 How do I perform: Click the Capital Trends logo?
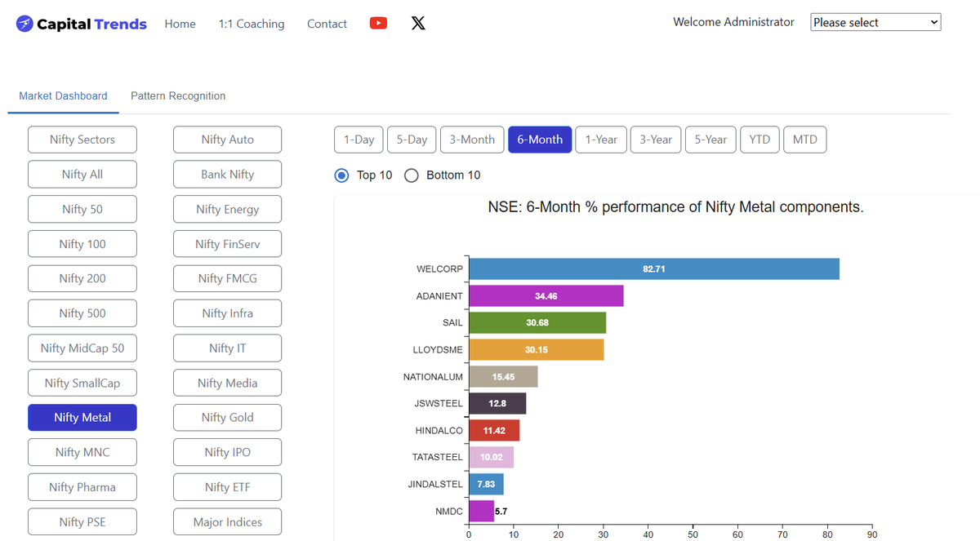coord(82,24)
